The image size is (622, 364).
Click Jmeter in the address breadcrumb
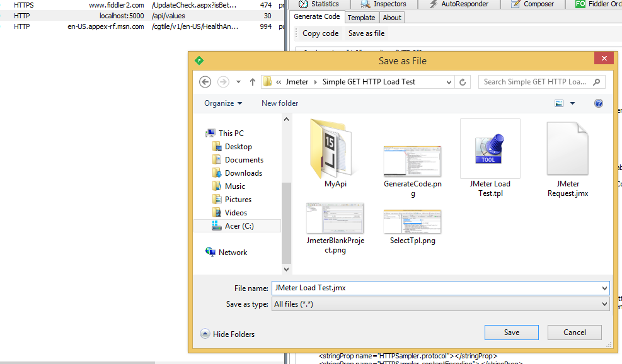coord(297,82)
